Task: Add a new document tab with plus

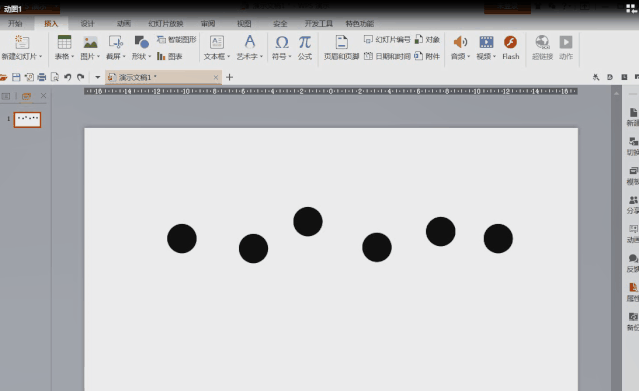Action: point(229,77)
